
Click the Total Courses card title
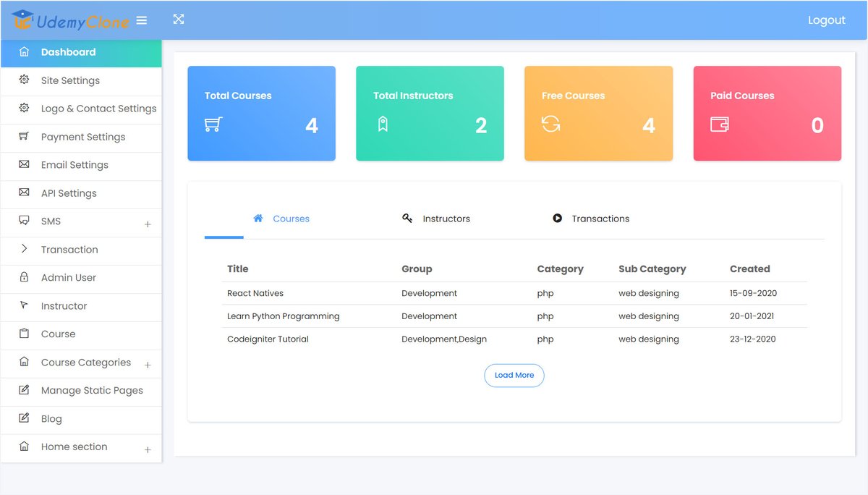click(x=238, y=96)
